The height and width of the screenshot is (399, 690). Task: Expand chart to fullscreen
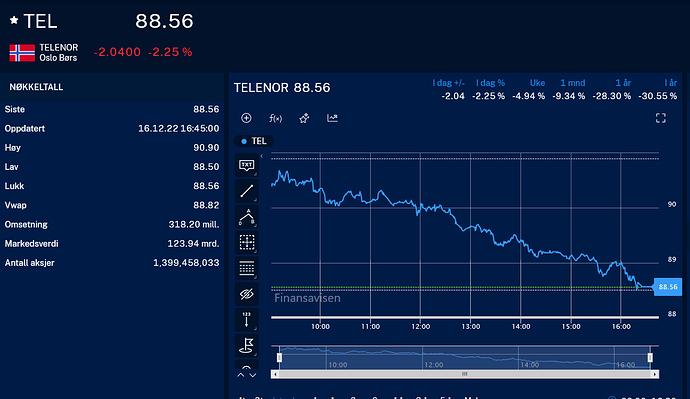coord(661,118)
